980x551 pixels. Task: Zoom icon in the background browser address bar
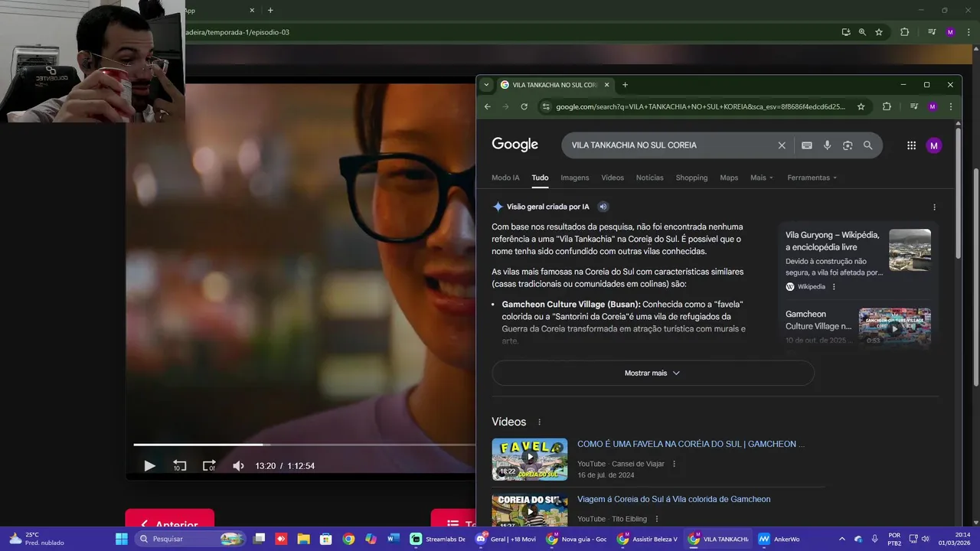pyautogui.click(x=862, y=32)
